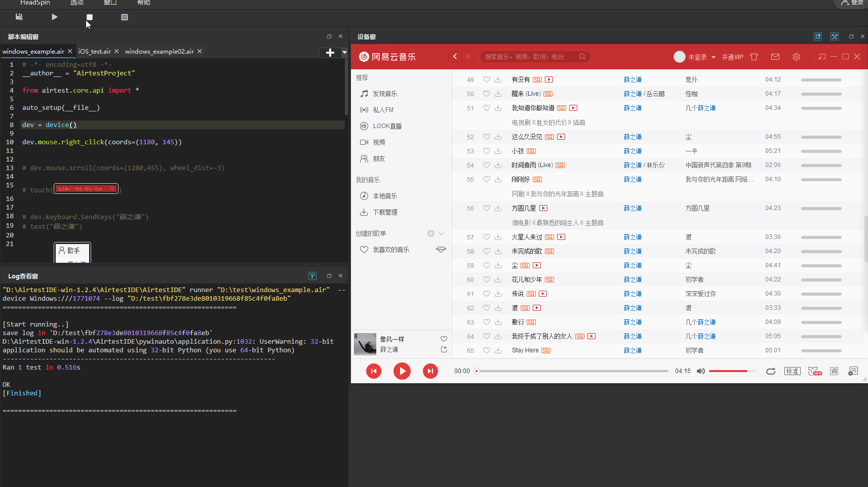Open artist 薛之谦 on the 传说 row
The height and width of the screenshot is (487, 868).
click(x=633, y=294)
